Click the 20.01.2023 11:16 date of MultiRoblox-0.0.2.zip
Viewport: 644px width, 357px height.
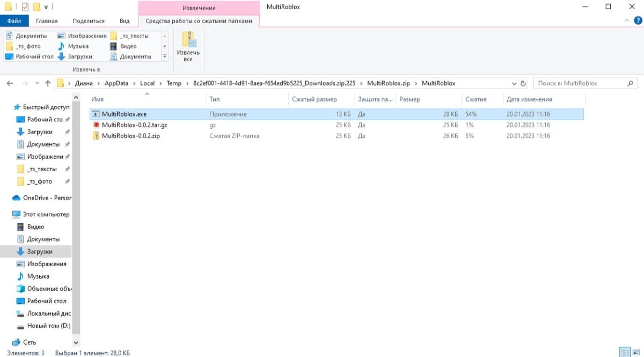click(528, 136)
